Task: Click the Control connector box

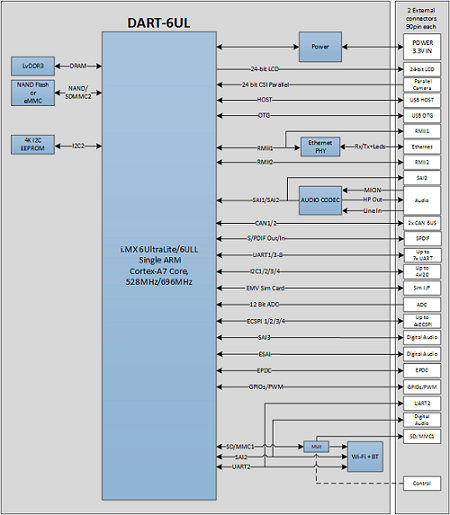Action: click(422, 483)
